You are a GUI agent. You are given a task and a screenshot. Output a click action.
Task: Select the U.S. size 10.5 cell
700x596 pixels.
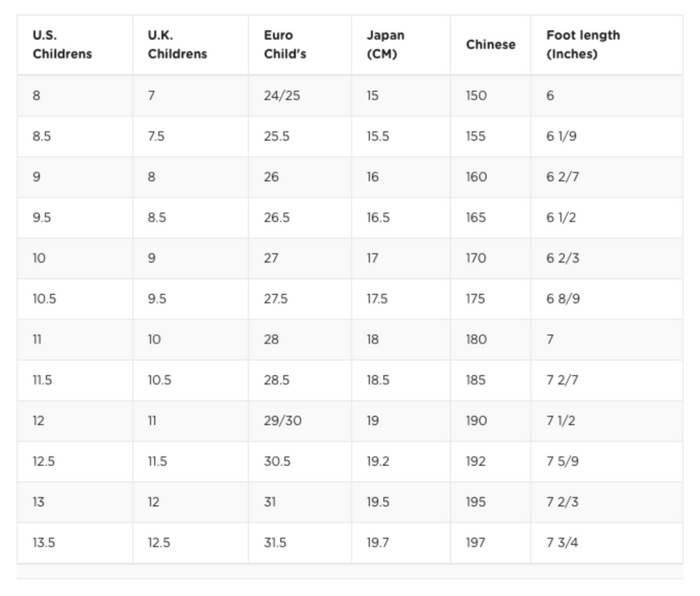(74, 298)
